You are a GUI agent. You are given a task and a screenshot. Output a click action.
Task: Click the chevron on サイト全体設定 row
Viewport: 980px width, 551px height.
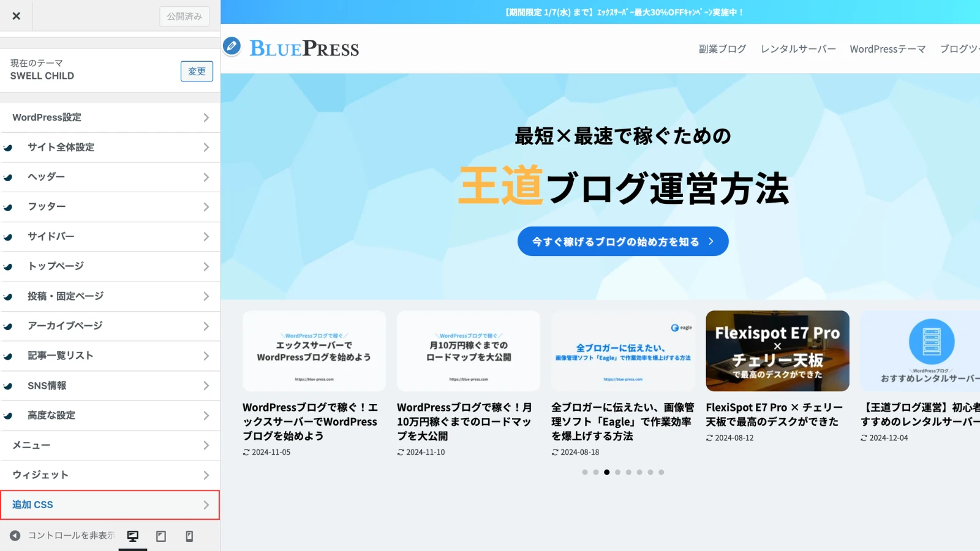206,148
